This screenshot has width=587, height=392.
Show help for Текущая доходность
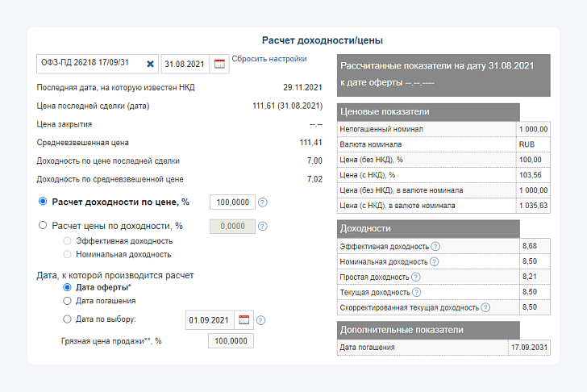pyautogui.click(x=417, y=293)
